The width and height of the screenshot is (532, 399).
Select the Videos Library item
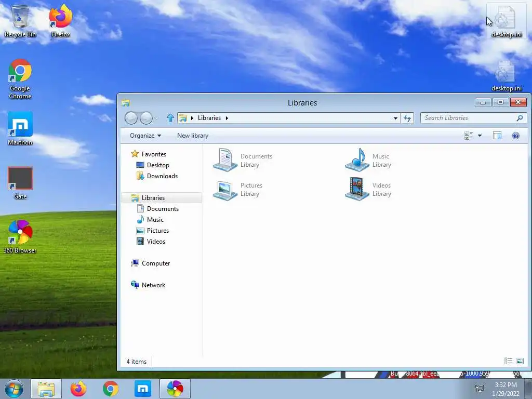(x=368, y=189)
